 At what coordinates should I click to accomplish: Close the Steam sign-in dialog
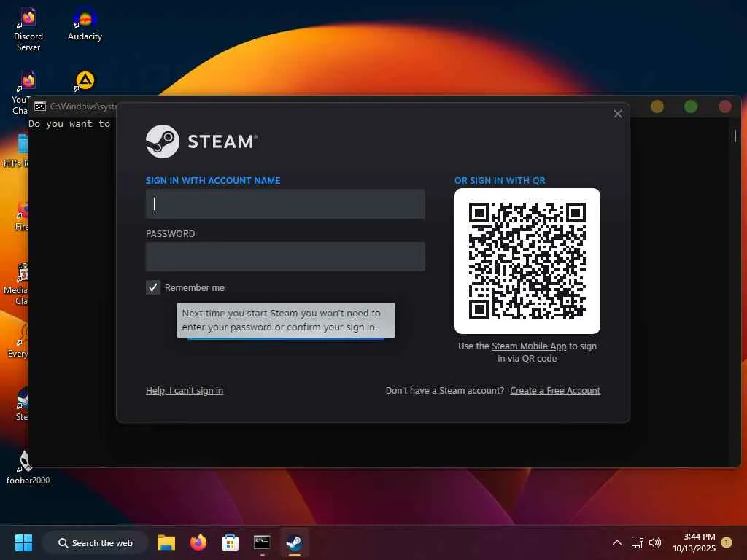click(617, 114)
